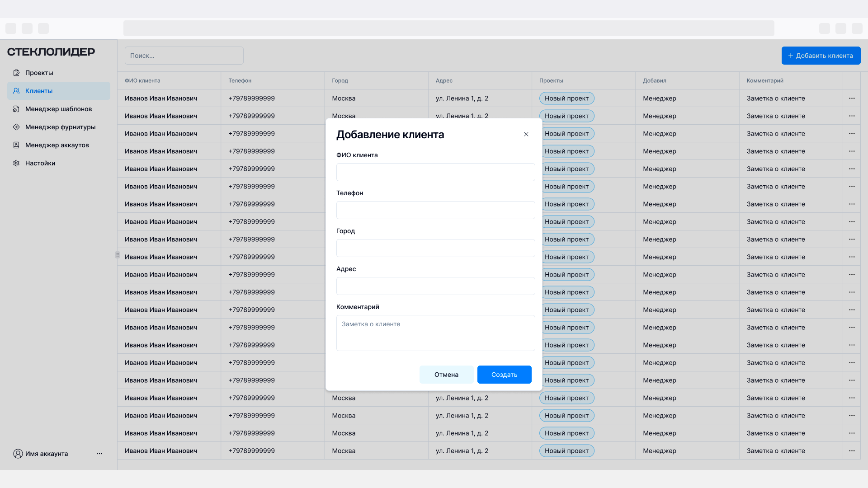The image size is (868, 488).
Task: Click into the Телефон field
Action: tap(435, 210)
